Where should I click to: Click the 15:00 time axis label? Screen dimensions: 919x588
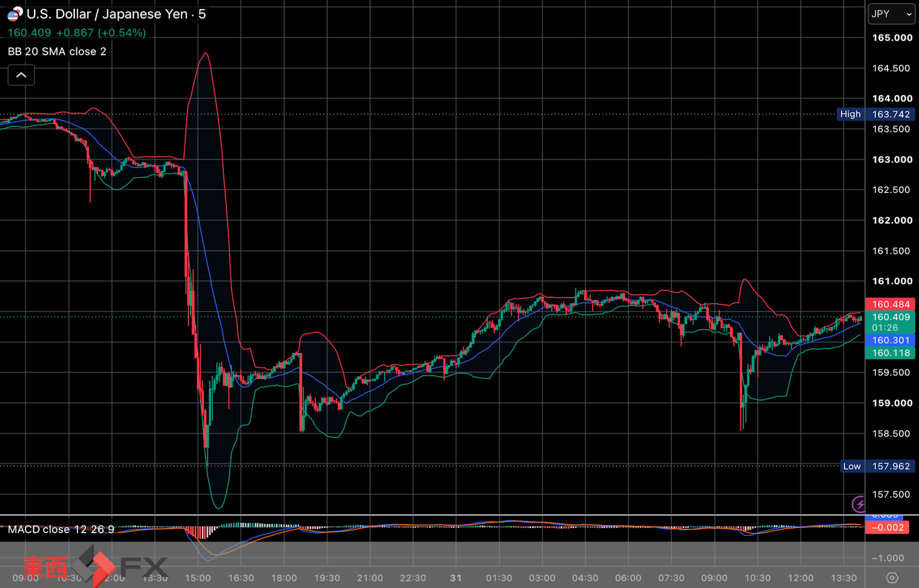[198, 578]
